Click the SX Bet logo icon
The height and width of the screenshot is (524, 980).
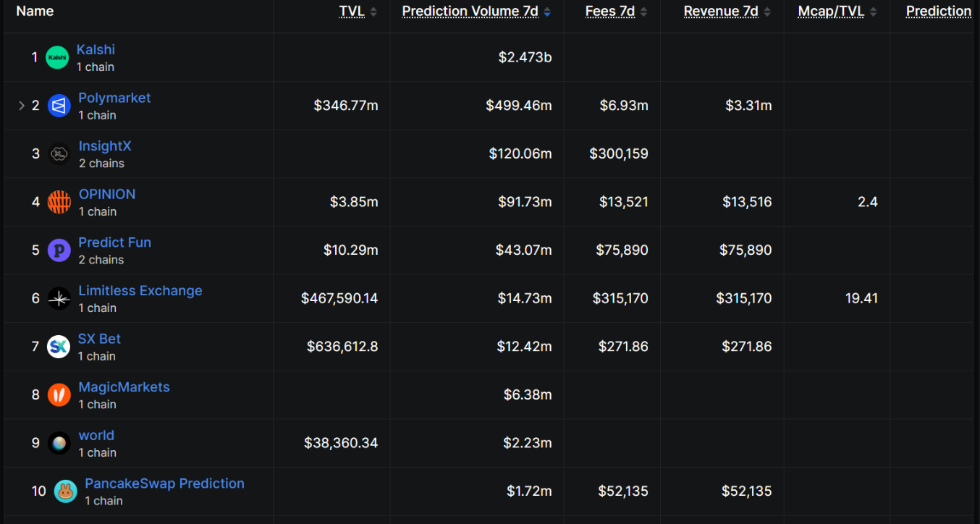[x=59, y=347]
